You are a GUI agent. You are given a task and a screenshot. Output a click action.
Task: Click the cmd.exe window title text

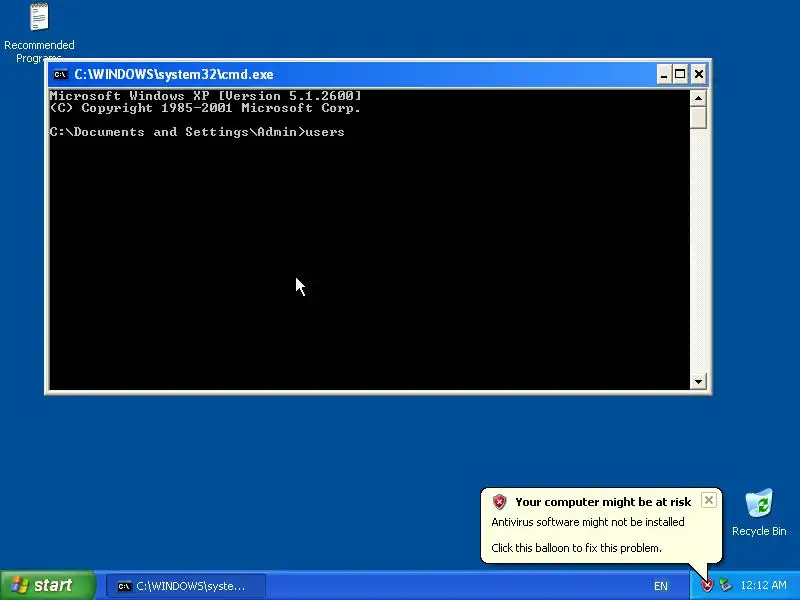point(173,74)
